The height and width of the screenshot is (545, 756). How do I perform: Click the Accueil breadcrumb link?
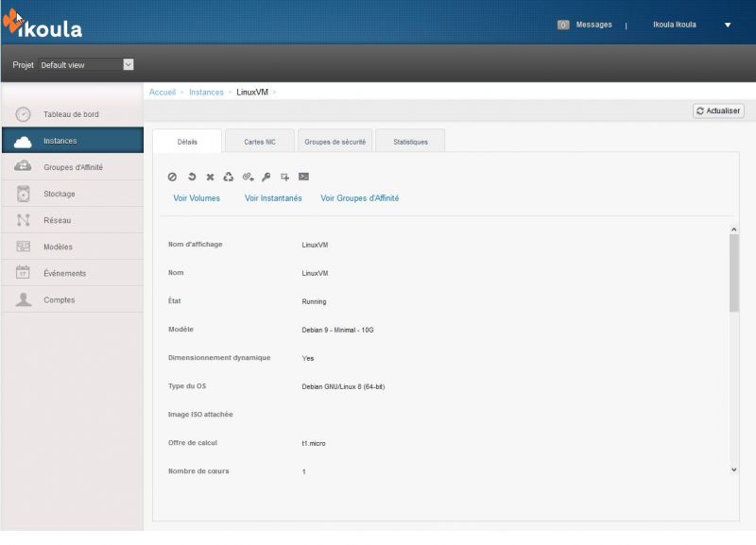point(163,93)
